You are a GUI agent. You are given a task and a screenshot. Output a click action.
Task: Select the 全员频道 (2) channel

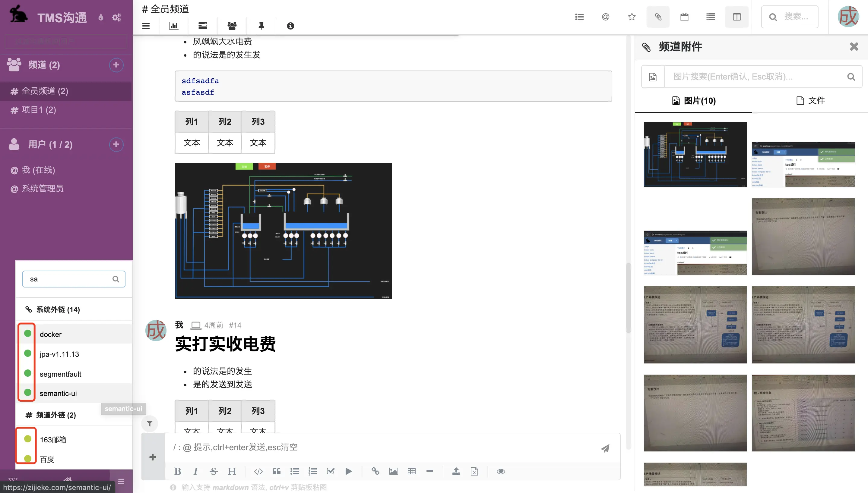tap(66, 91)
